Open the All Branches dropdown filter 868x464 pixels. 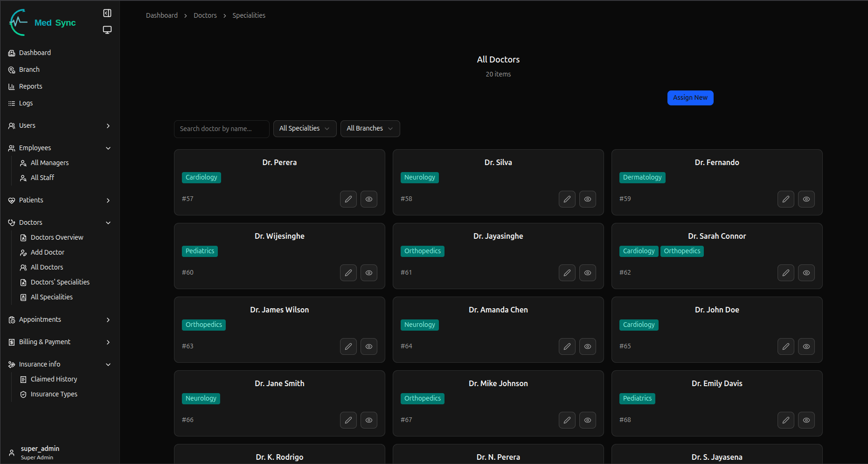pos(370,129)
